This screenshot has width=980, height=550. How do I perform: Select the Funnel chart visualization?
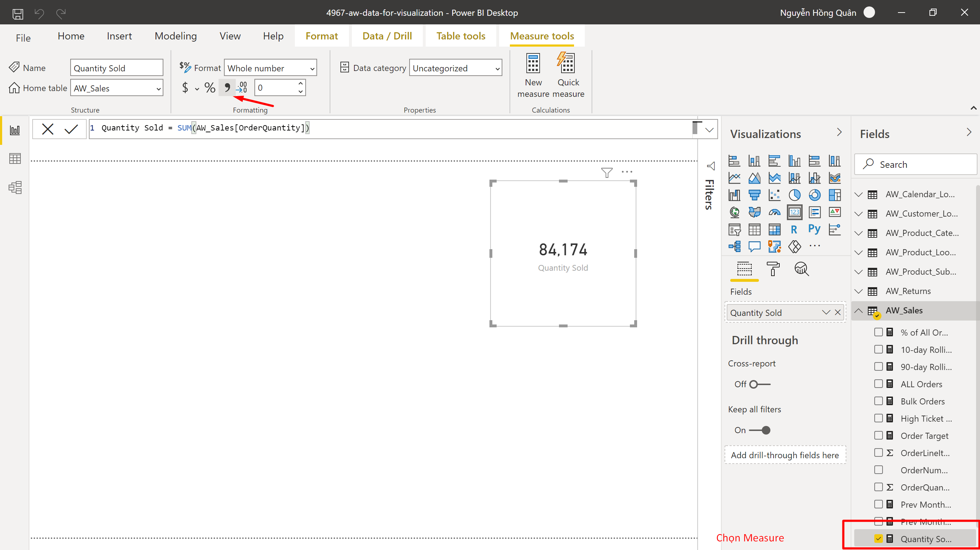pos(754,195)
